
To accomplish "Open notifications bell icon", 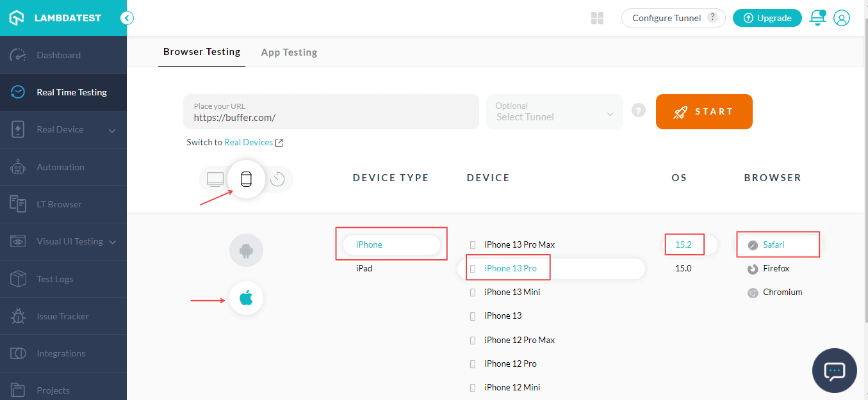I will (x=817, y=18).
